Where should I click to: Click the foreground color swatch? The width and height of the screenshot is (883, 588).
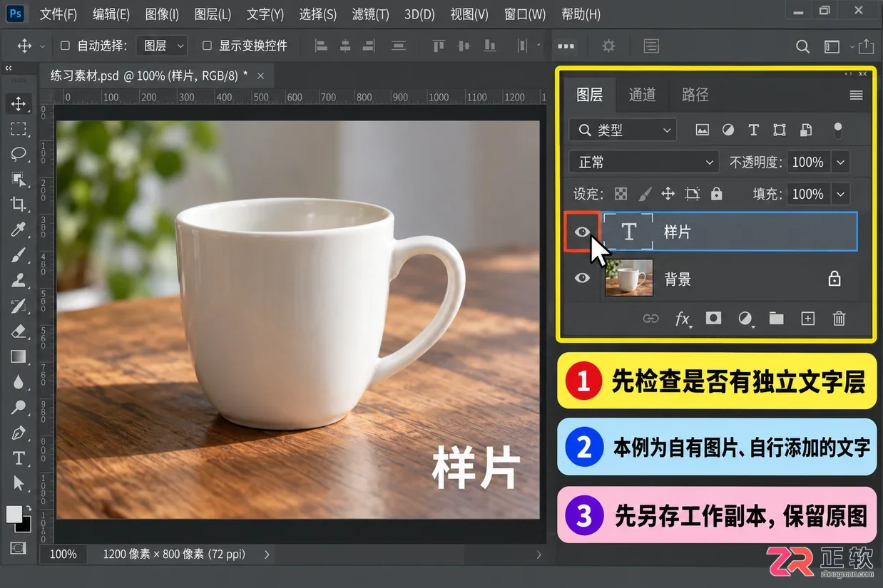point(14,514)
